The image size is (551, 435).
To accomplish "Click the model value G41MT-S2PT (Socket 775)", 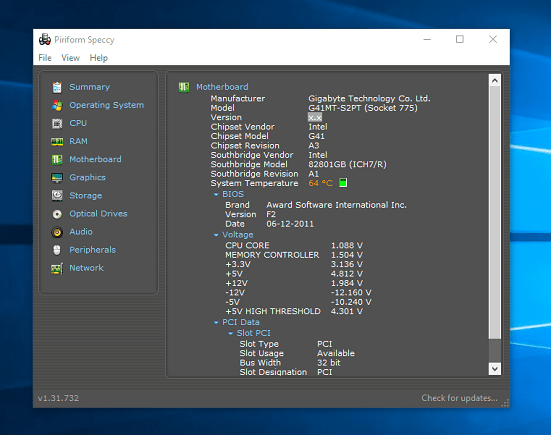I will [363, 108].
